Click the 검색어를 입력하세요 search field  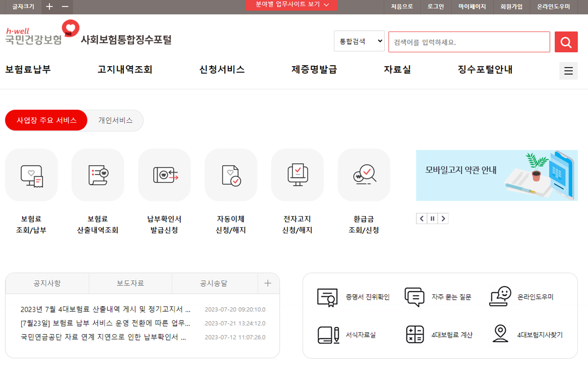[x=469, y=42]
